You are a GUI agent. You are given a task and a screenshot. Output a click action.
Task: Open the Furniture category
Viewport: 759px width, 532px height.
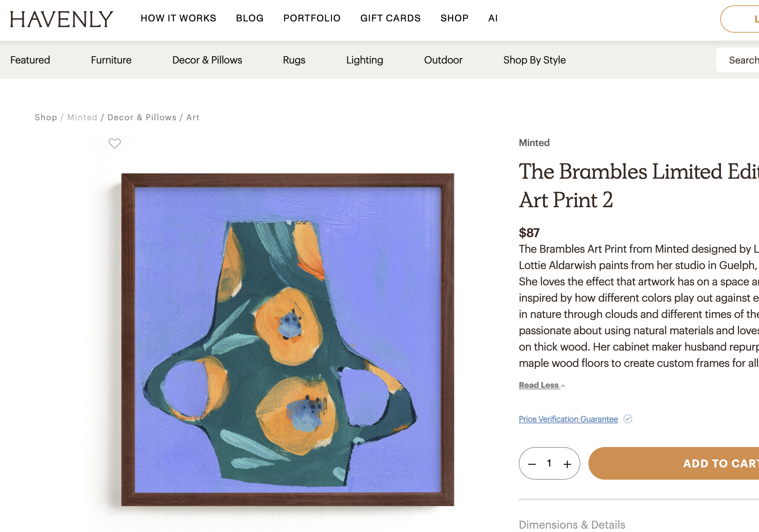pos(111,60)
